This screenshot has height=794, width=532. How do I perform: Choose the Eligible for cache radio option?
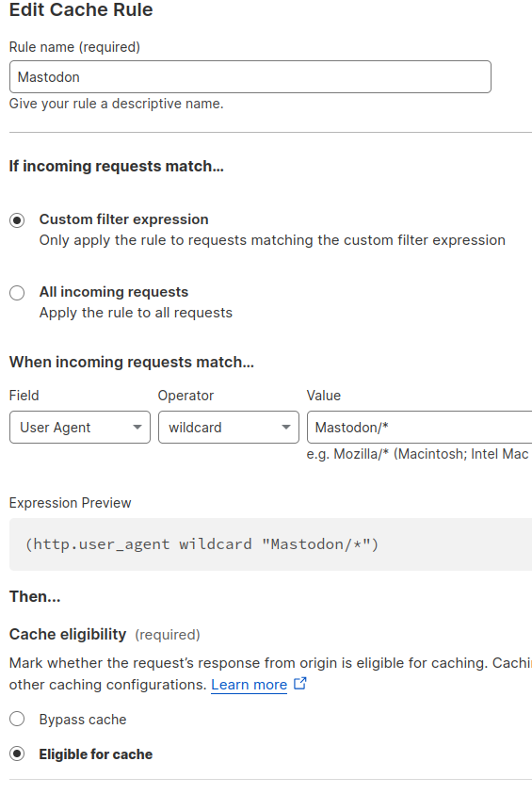[x=17, y=754]
